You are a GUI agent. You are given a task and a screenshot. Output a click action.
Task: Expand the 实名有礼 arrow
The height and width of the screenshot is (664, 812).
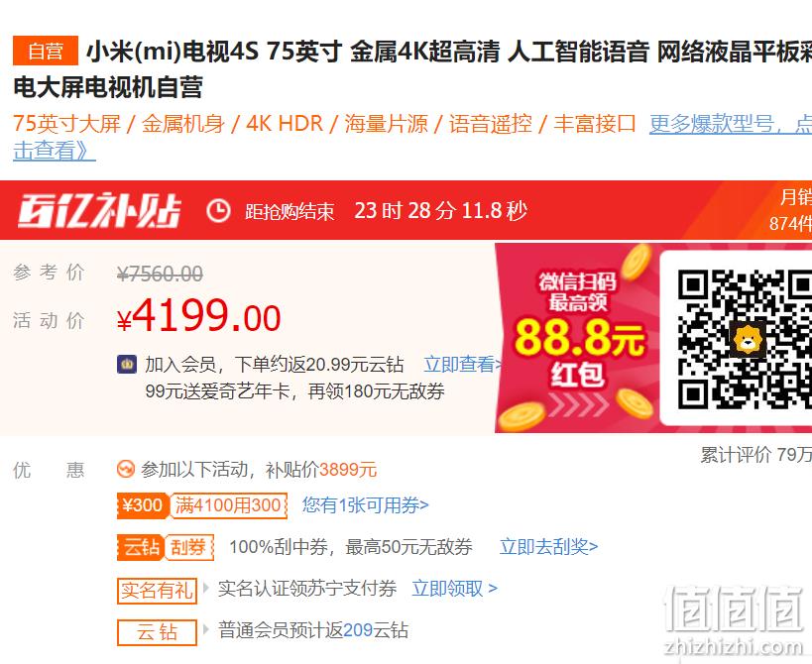click(x=206, y=588)
